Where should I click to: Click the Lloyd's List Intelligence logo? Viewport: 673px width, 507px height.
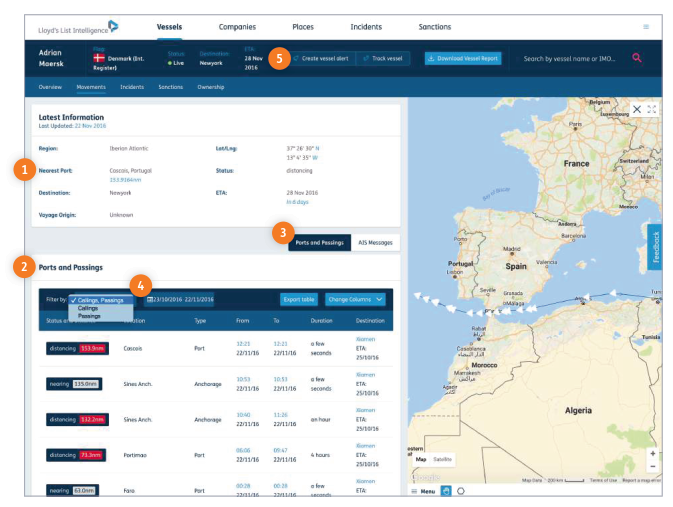(x=78, y=27)
